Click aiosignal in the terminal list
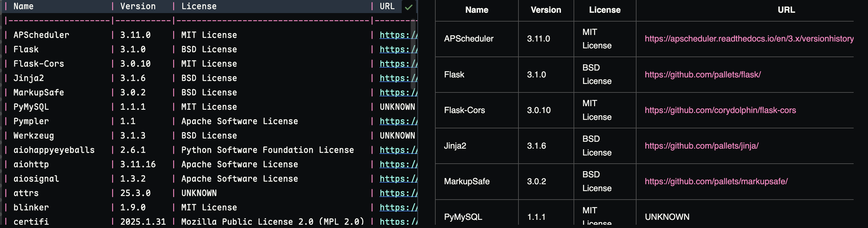The width and height of the screenshot is (868, 228). pyautogui.click(x=36, y=179)
